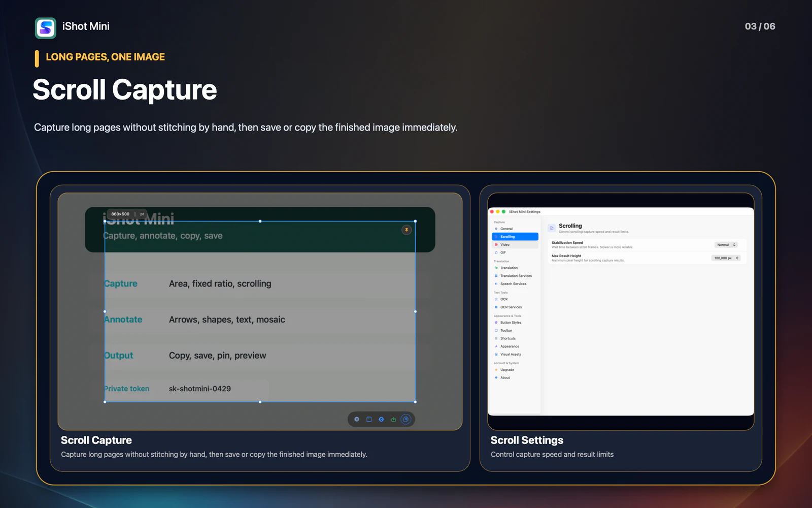Click the iShot Mini app logo
The image size is (812, 508).
pos(46,28)
